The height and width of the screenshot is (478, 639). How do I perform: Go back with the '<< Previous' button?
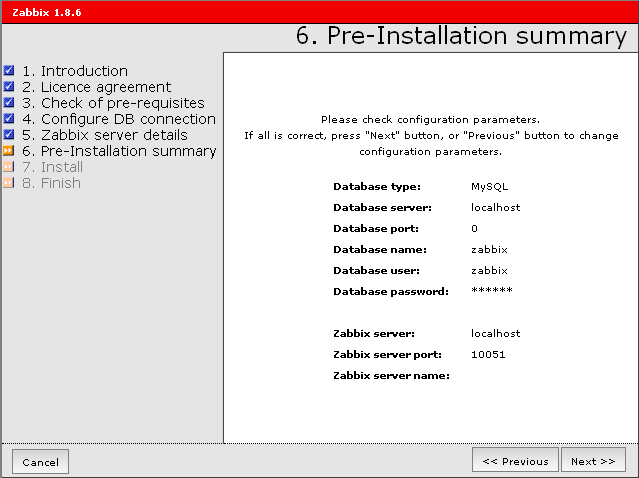click(x=515, y=461)
